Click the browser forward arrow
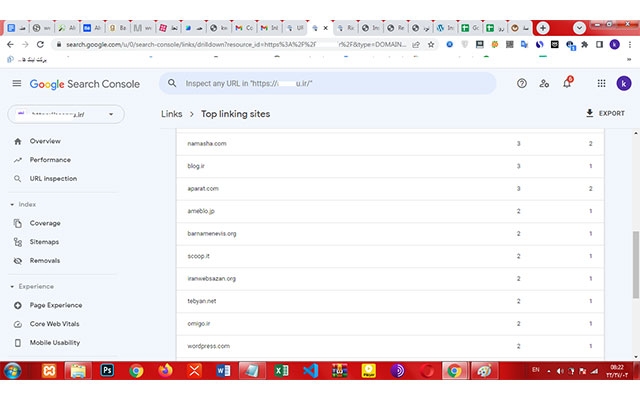 coord(25,44)
